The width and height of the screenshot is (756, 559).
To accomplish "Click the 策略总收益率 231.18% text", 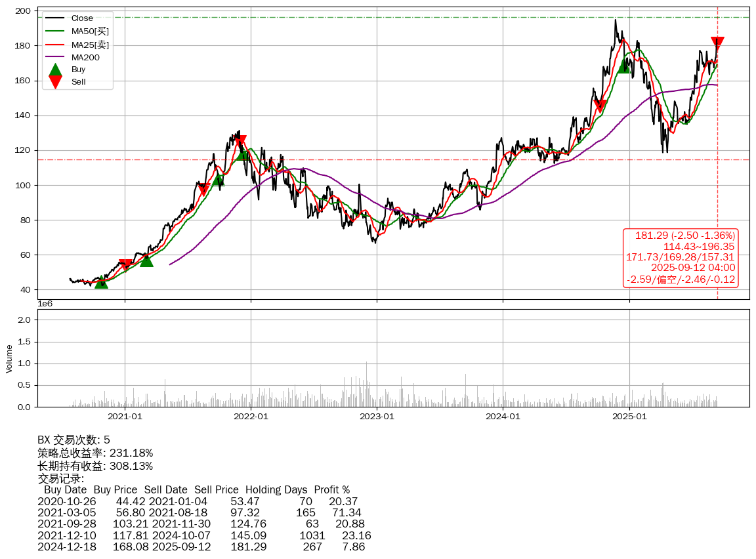I will pos(95,453).
